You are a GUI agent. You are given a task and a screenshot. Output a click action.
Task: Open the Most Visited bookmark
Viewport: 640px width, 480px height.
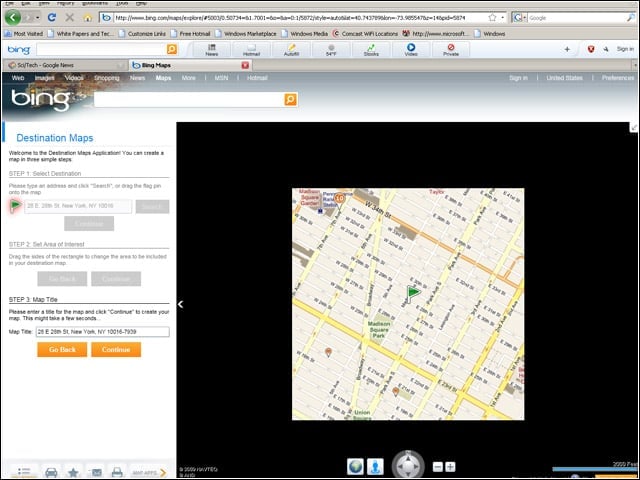[x=24, y=34]
